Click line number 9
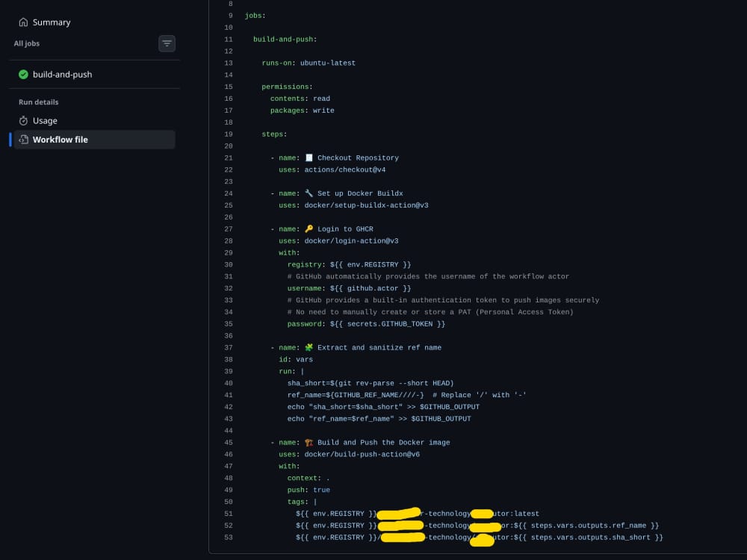This screenshot has height=560, width=747. click(x=231, y=16)
